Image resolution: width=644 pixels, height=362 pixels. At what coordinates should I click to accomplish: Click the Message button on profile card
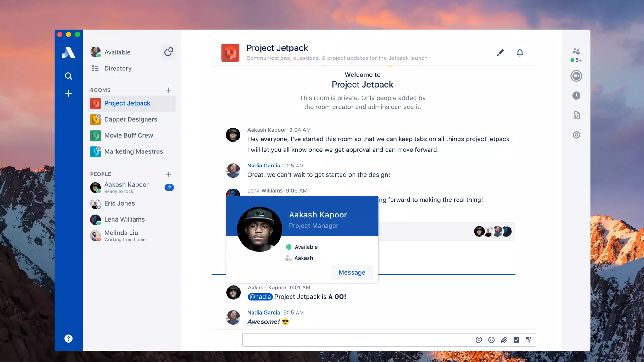coord(352,272)
